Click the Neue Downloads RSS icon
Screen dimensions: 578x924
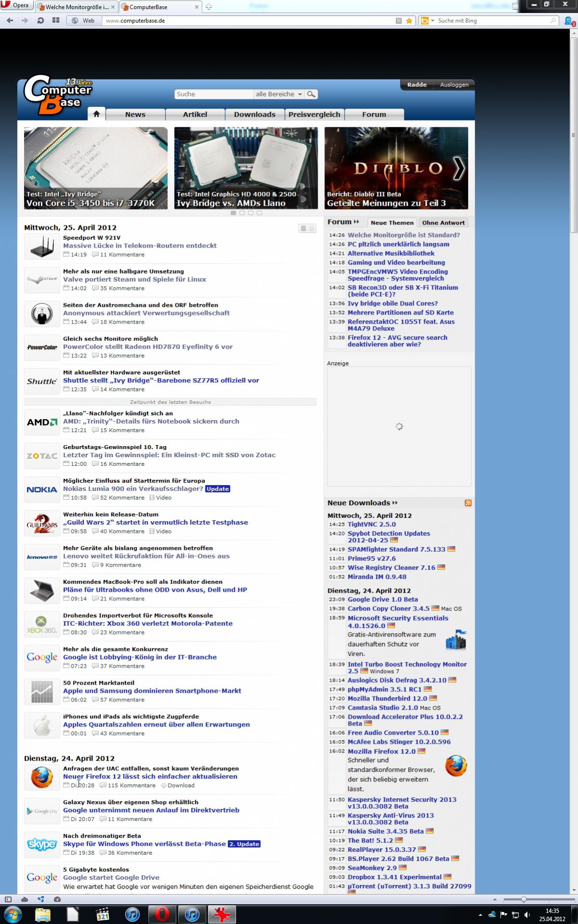click(x=468, y=503)
